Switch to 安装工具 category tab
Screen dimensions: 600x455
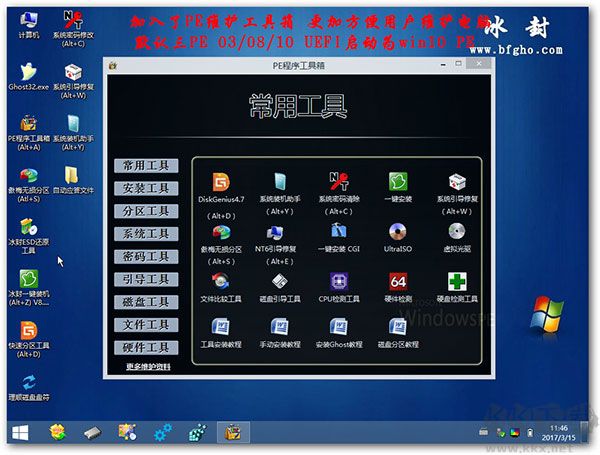tap(145, 188)
